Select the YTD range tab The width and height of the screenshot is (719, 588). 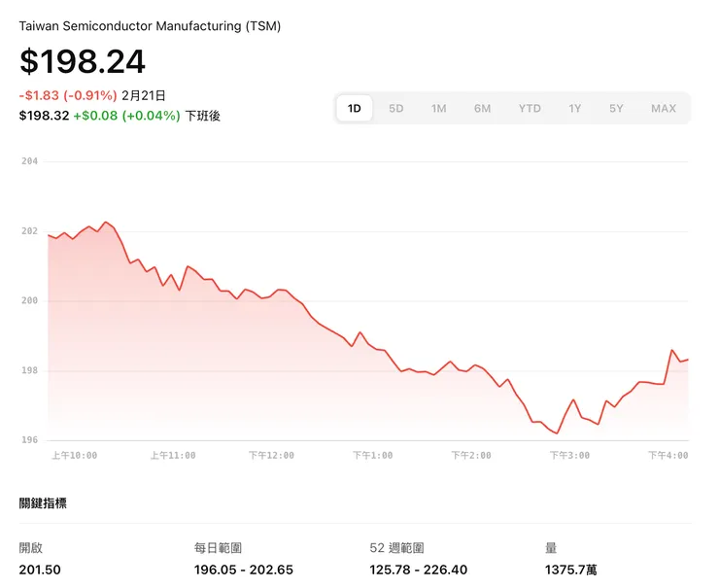tap(530, 109)
